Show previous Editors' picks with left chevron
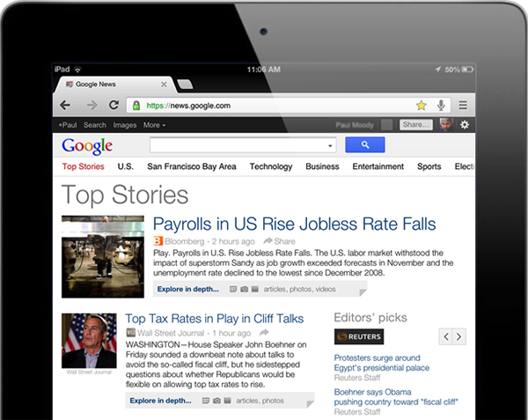 point(446,336)
